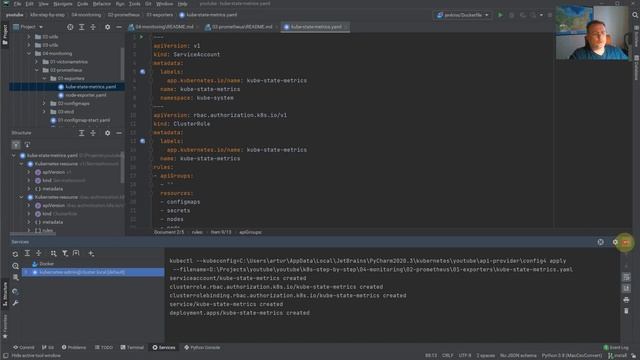This screenshot has width=640, height=360.
Task: Hide the Project panel with minus icon
Action: point(119,27)
